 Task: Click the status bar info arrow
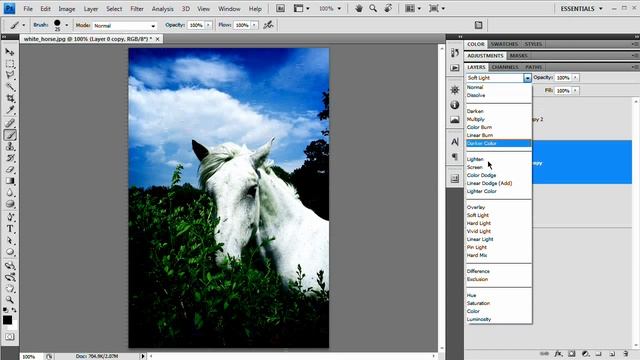142,356
